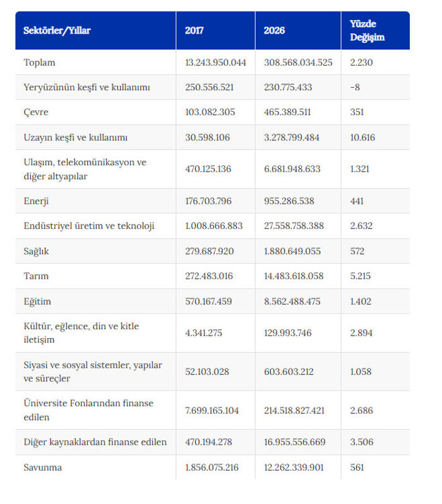Click the Sağlık percentage value 572
Image resolution: width=442 pixels, height=504 pixels.
pos(357,251)
